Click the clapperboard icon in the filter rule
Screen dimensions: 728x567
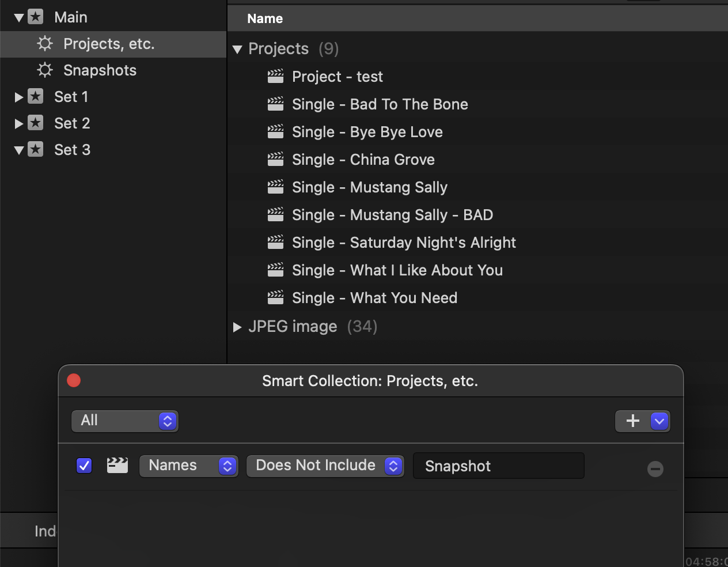(x=117, y=466)
